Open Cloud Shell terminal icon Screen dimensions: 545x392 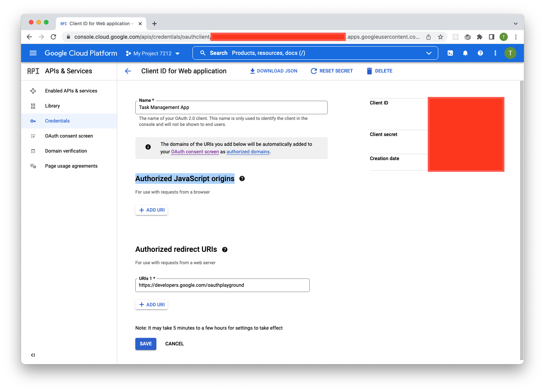tap(450, 53)
